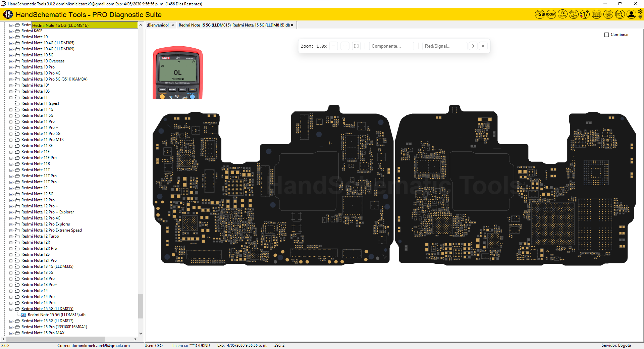This screenshot has height=349, width=644.
Task: Launch the I2C Scan tool
Action: 562,14
